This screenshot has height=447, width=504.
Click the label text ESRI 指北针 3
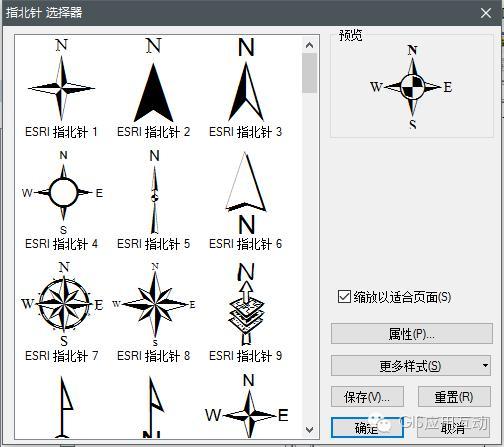point(245,132)
